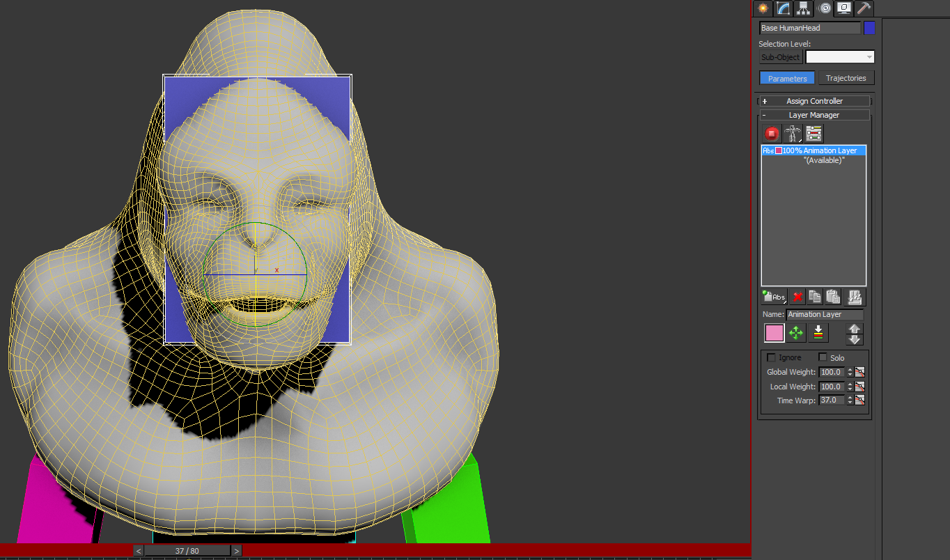Click the collapse layers stamp icon
The image size is (950, 560).
855,297
